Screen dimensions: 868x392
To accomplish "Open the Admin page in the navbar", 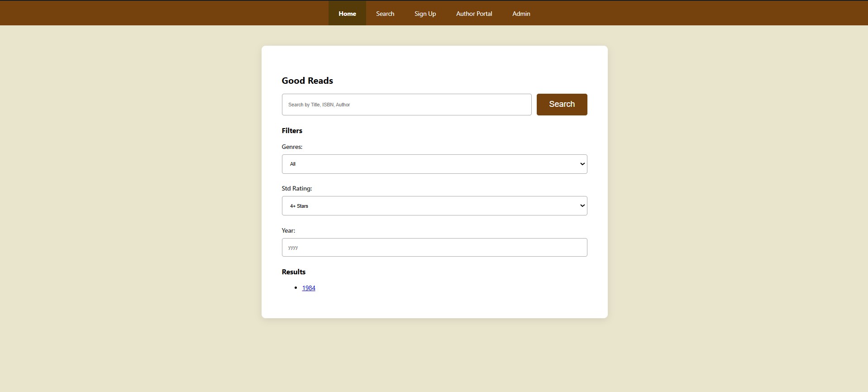I will 521,14.
